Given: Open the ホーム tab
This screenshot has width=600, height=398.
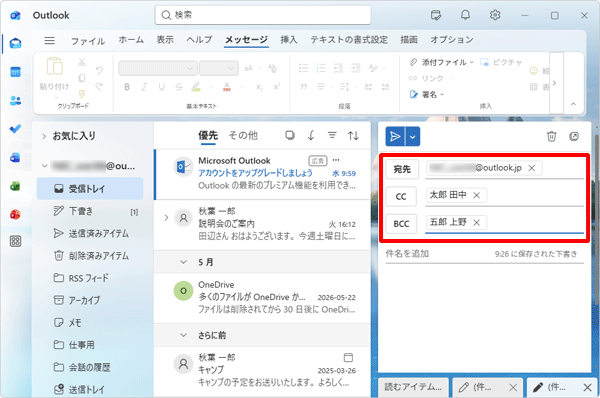Looking at the screenshot, I should (x=131, y=39).
